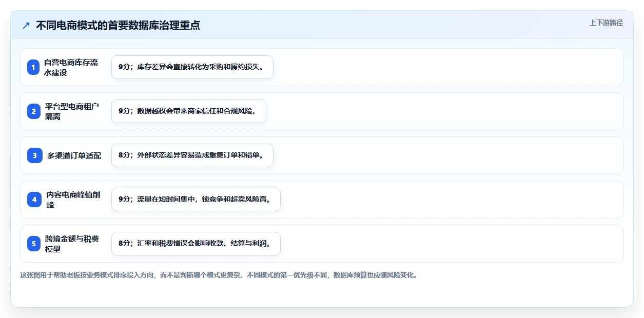Viewport: 644px width, 318px height.
Task: Select the 自营电商库存流水建设 label
Action: click(71, 67)
